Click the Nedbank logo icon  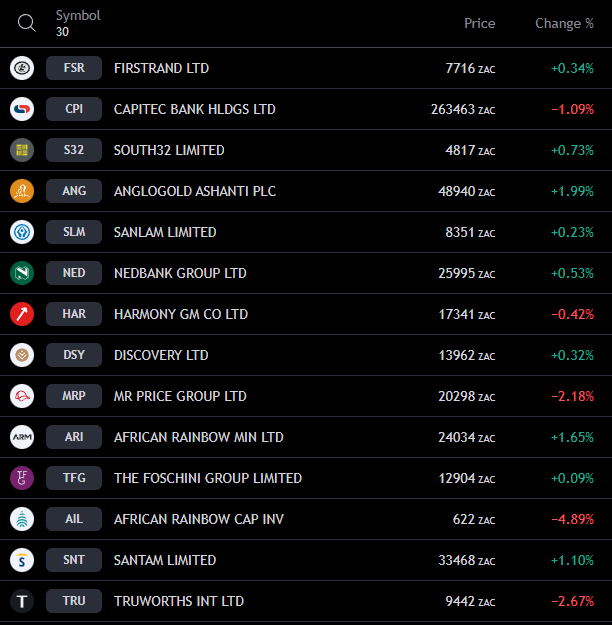click(22, 273)
